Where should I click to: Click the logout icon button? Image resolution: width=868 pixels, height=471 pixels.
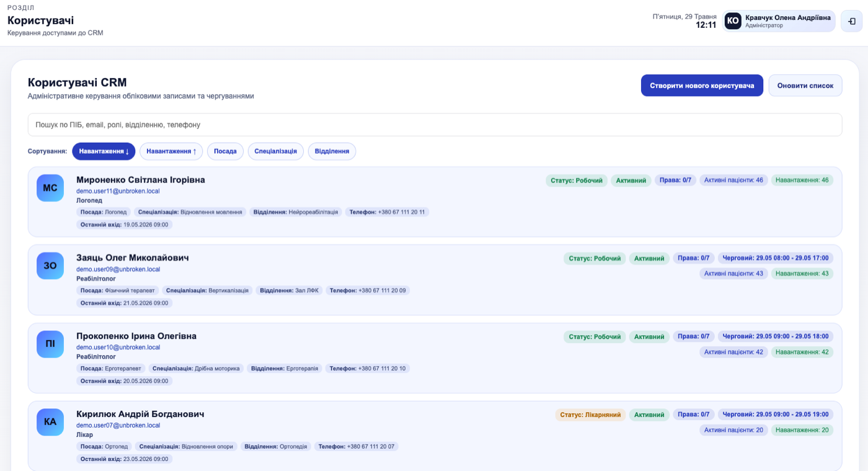click(851, 21)
